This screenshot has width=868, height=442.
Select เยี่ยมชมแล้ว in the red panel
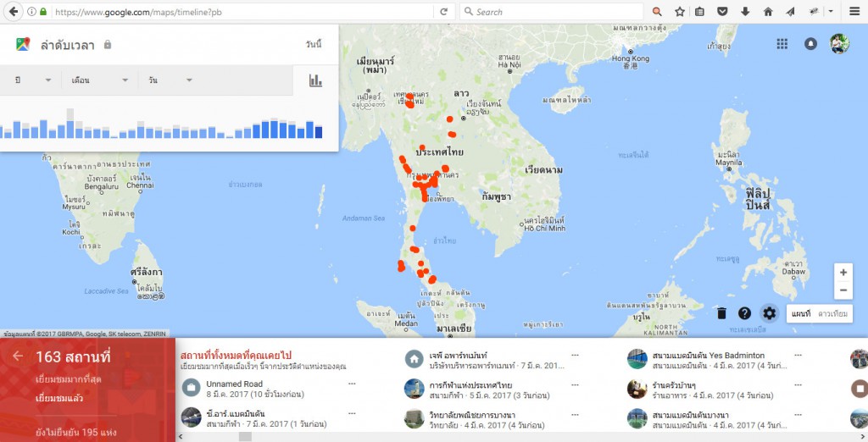coord(59,396)
